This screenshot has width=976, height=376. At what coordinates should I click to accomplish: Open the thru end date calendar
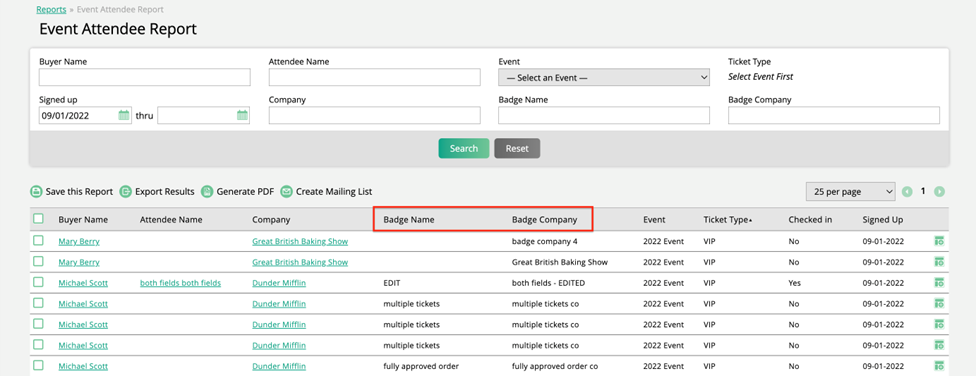pos(242,115)
